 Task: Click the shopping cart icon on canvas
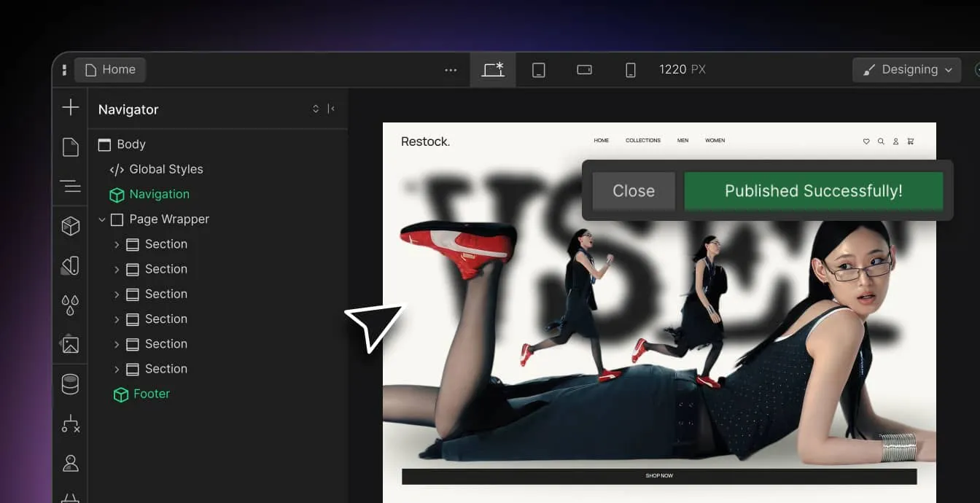point(911,141)
